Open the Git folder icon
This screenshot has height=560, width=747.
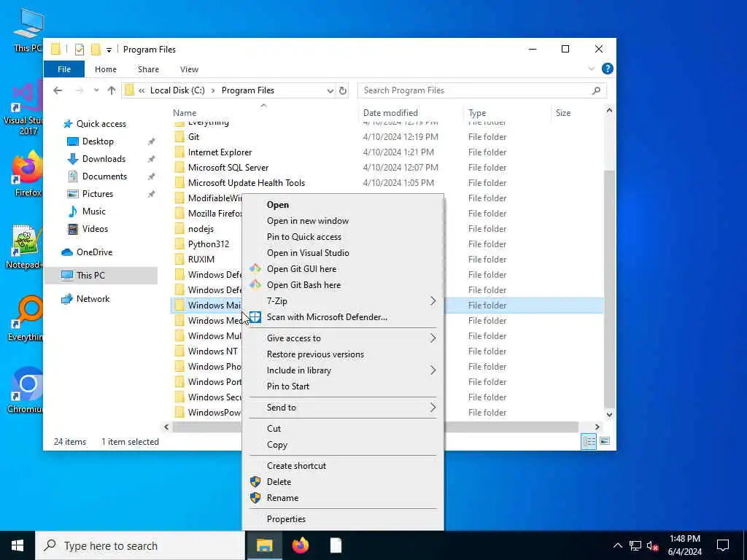(179, 137)
